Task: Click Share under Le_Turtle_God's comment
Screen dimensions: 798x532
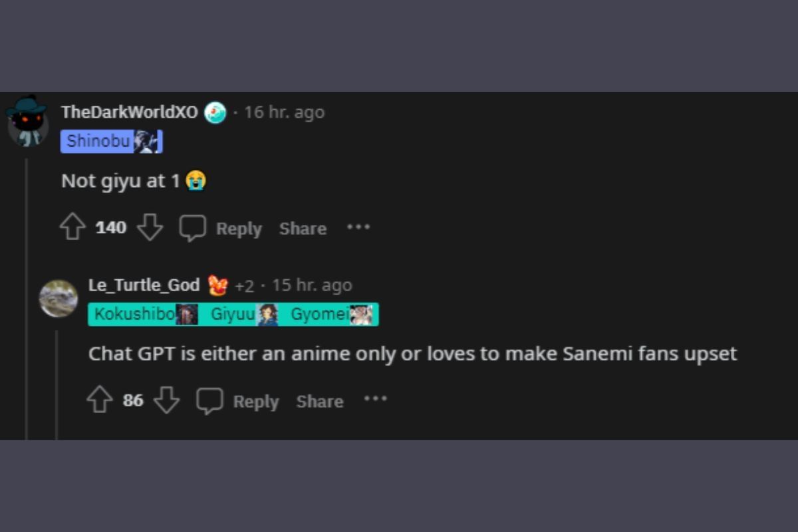Action: coord(320,400)
